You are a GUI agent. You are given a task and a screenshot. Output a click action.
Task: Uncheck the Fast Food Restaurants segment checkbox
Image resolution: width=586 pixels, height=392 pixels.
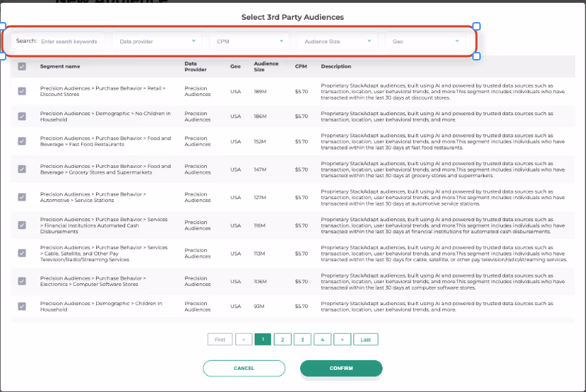pyautogui.click(x=22, y=142)
